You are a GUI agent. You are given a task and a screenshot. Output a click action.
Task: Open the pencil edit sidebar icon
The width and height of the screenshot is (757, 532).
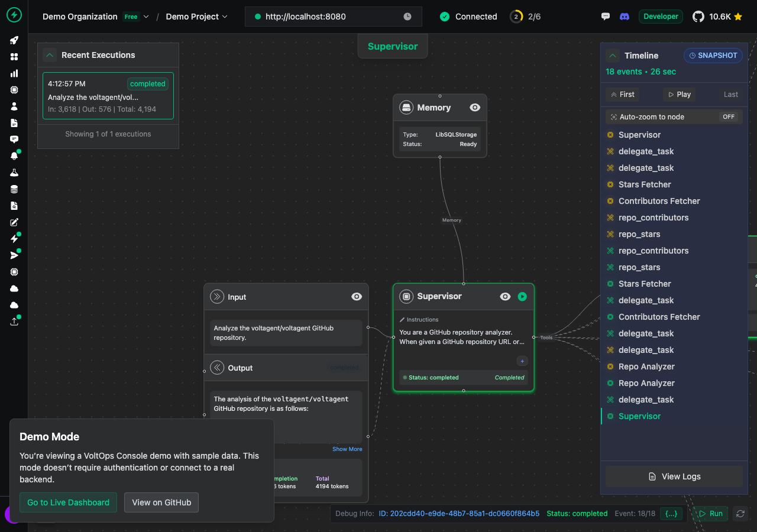[x=14, y=222]
